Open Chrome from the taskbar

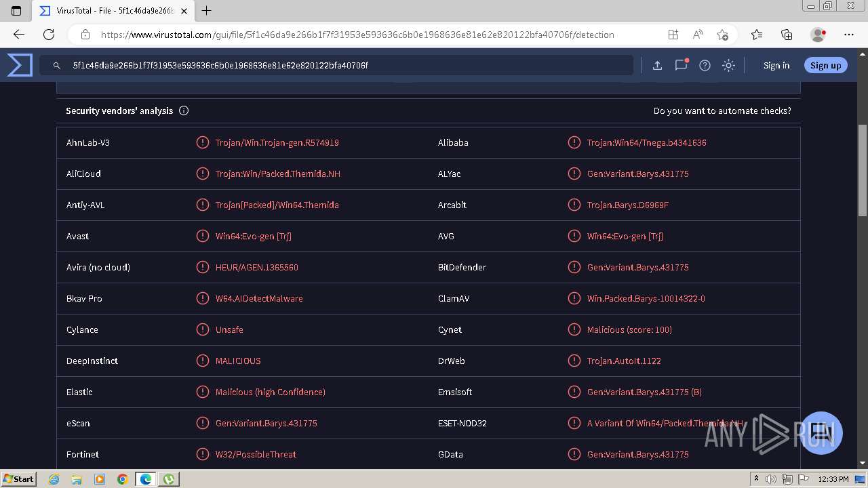click(122, 479)
